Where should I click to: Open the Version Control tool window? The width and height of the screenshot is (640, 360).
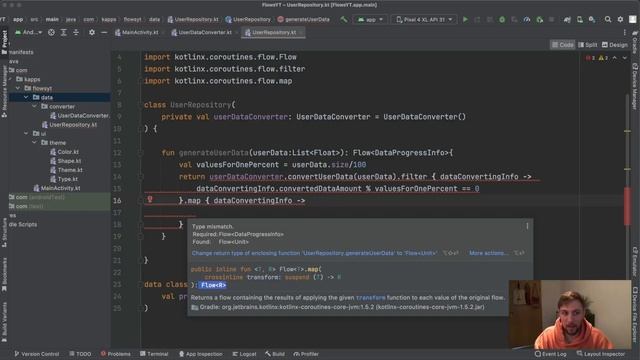coord(37,354)
